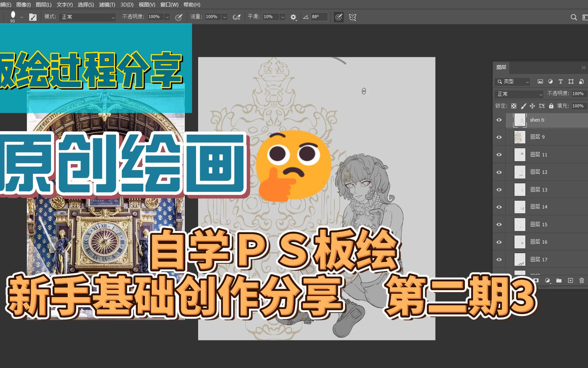The height and width of the screenshot is (368, 588).
Task: Switch to the 图层 panel tab
Action: pyautogui.click(x=501, y=67)
